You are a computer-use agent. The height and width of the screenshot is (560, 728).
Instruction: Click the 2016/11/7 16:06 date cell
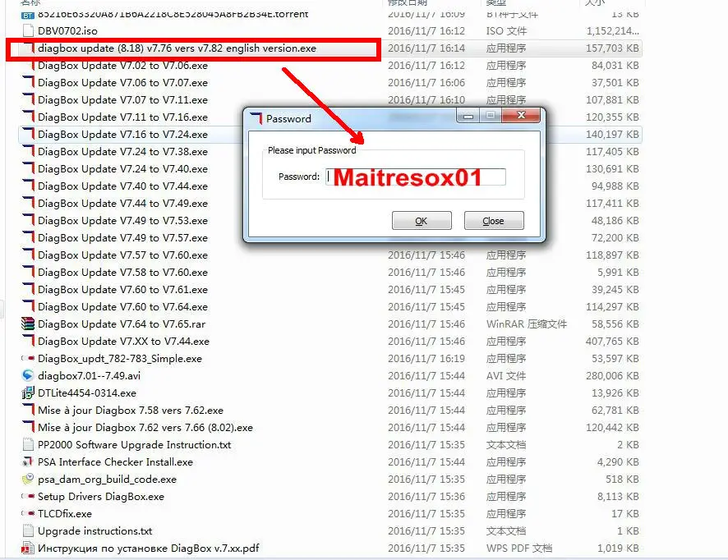click(426, 83)
